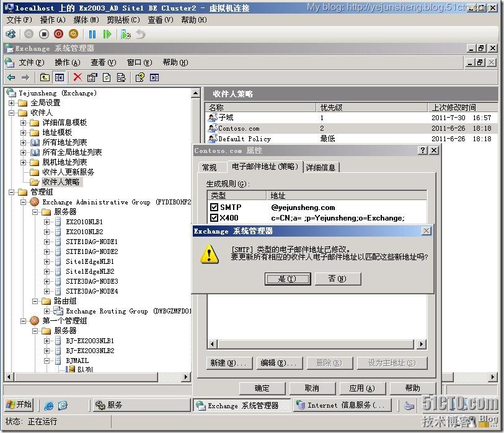Click the Exchange Administrative Group icon
Image resolution: width=504 pixels, height=433 pixels.
coord(34,202)
